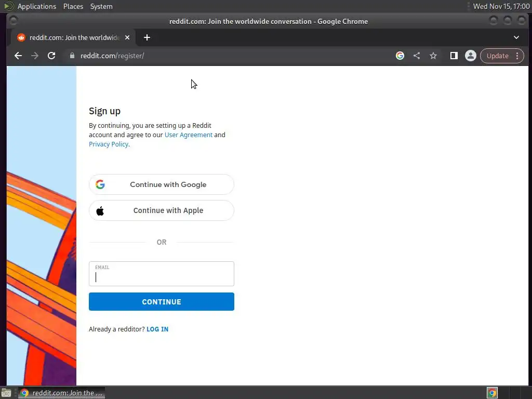Open the User Agreement link
Viewport: 532px width, 399px height.
click(189, 135)
